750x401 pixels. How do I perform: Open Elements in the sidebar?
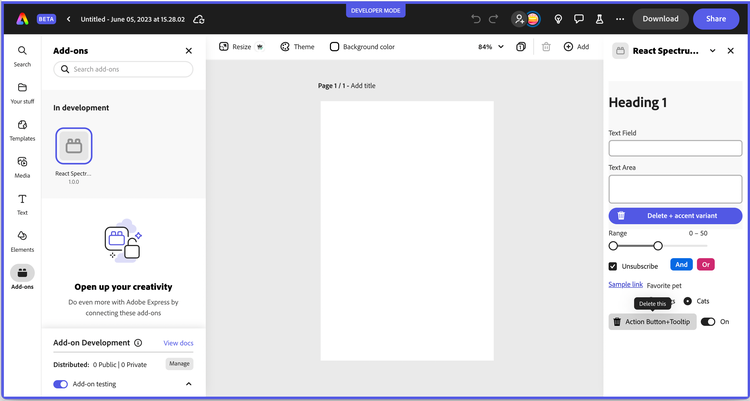click(22, 241)
